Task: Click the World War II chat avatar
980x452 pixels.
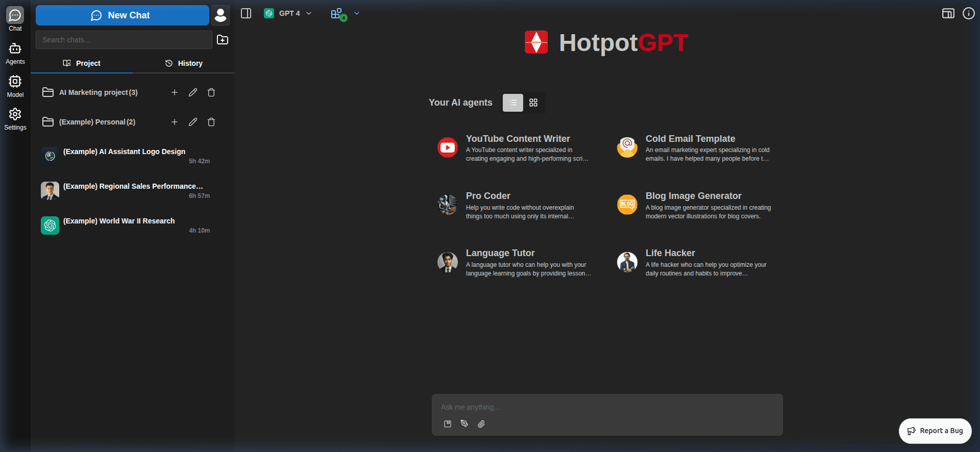Action: (50, 225)
